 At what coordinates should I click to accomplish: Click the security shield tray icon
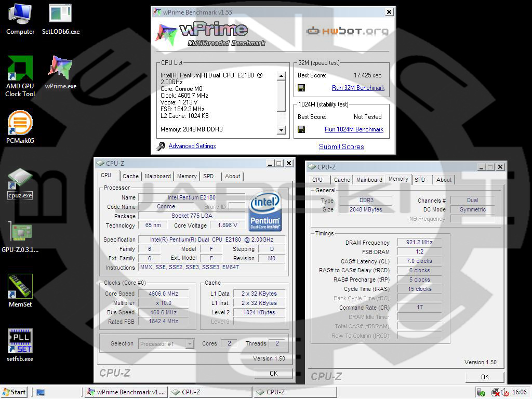click(x=481, y=393)
